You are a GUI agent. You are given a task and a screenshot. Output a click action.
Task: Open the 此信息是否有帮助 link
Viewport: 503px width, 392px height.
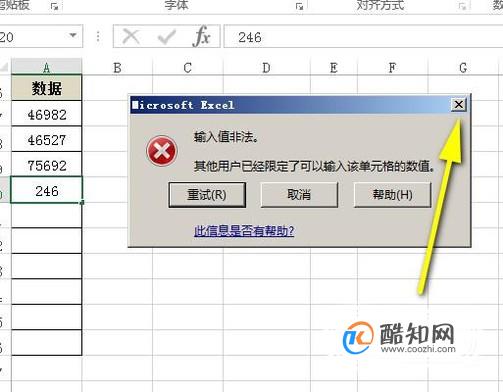pos(244,231)
